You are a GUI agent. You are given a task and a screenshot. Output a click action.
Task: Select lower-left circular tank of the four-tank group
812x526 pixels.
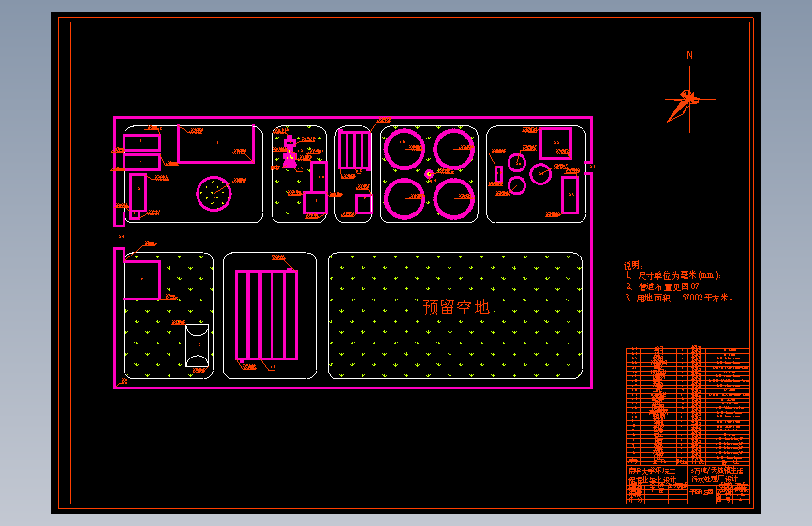(405, 198)
